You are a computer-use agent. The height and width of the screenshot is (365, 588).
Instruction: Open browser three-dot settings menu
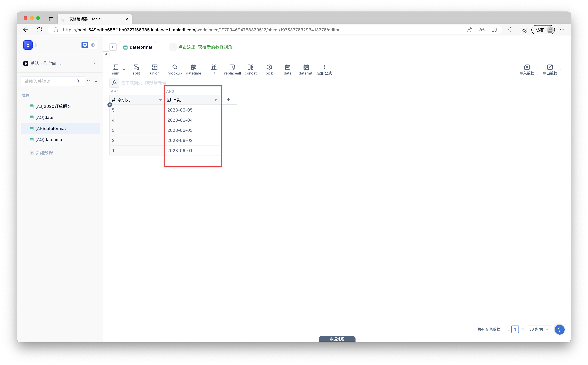click(562, 30)
